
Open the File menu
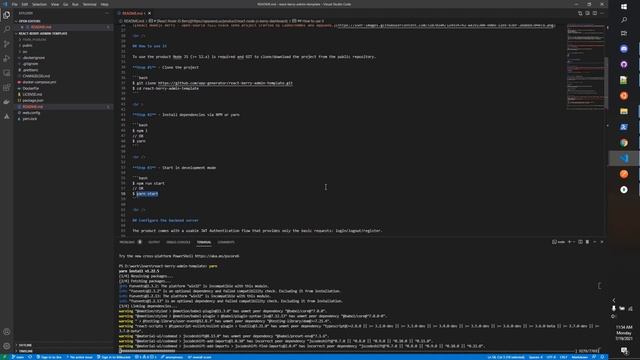[15, 4]
